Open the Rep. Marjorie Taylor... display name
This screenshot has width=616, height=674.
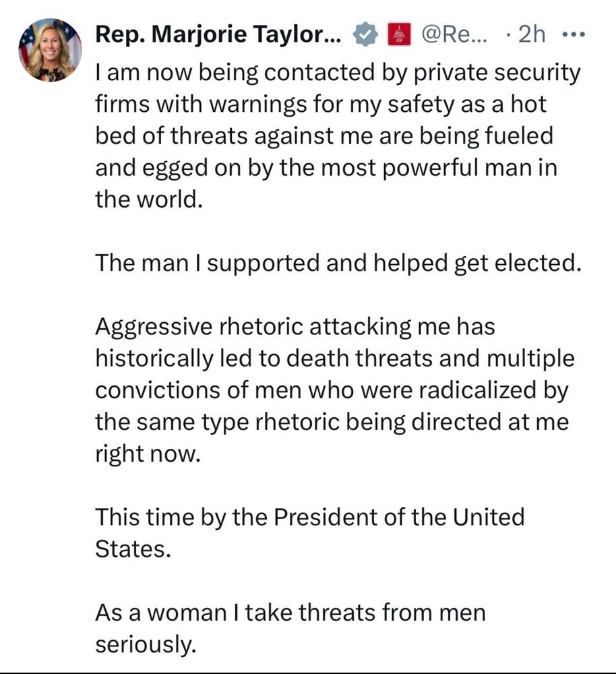tap(218, 34)
